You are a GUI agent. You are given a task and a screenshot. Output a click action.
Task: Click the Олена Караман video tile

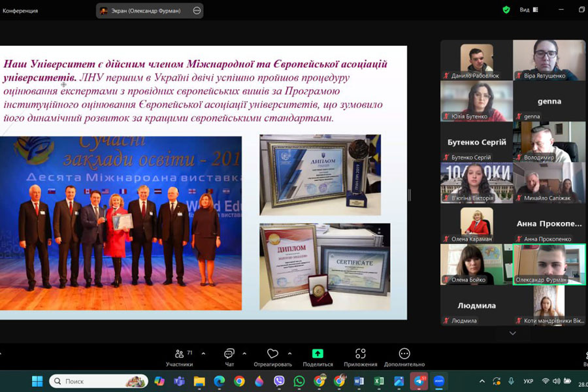[476, 223]
